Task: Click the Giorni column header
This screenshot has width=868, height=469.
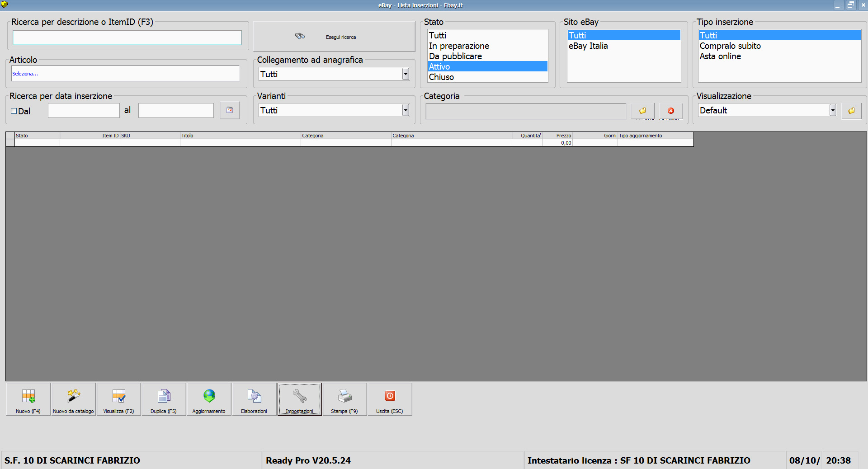Action: (595, 136)
